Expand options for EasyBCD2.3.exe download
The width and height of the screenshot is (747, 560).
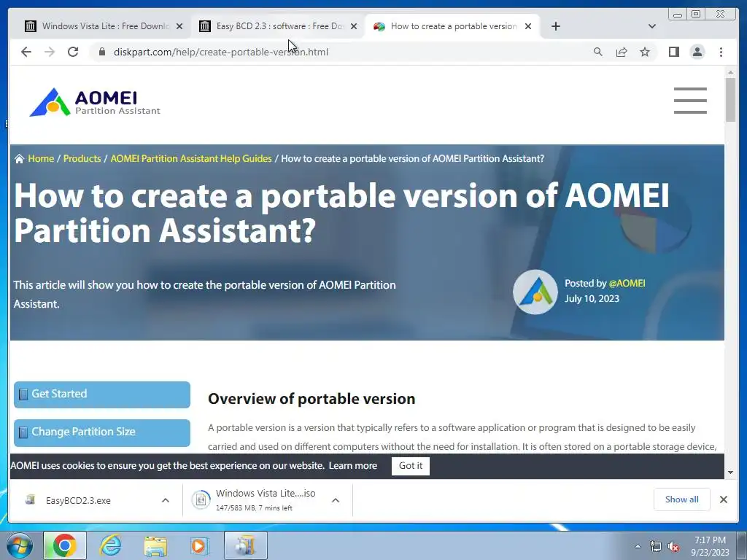[x=166, y=500]
